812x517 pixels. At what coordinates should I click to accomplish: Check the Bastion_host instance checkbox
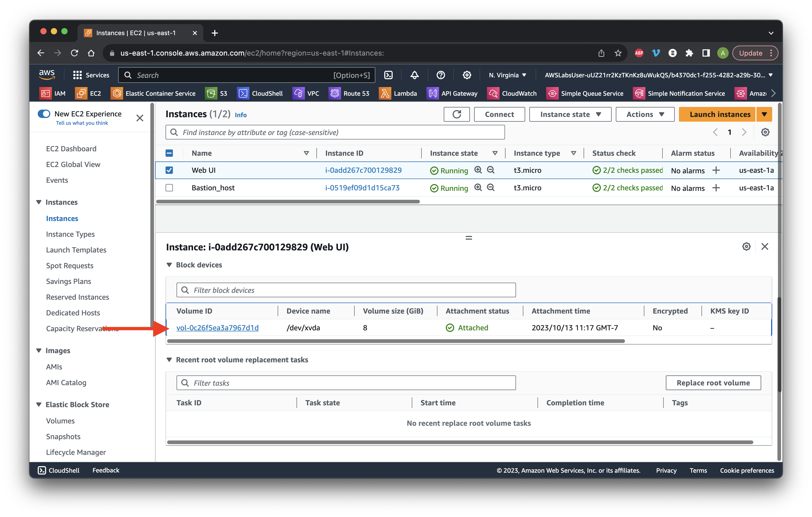[169, 188]
